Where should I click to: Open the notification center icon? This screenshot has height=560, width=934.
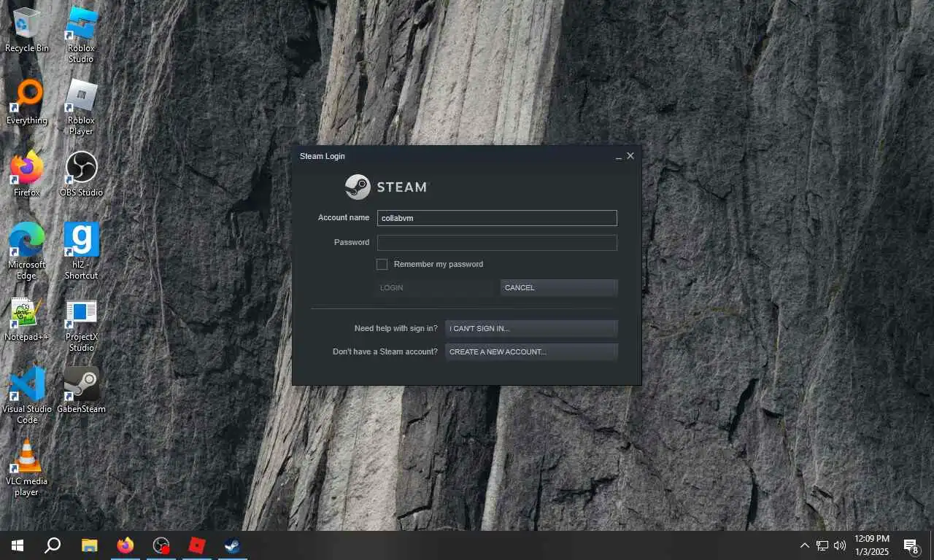point(911,545)
